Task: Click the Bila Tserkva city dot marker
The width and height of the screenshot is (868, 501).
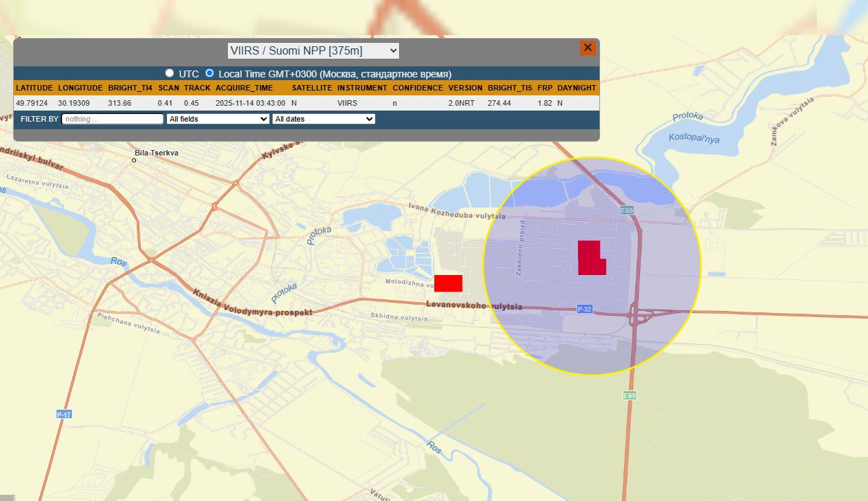Action: 135,160
